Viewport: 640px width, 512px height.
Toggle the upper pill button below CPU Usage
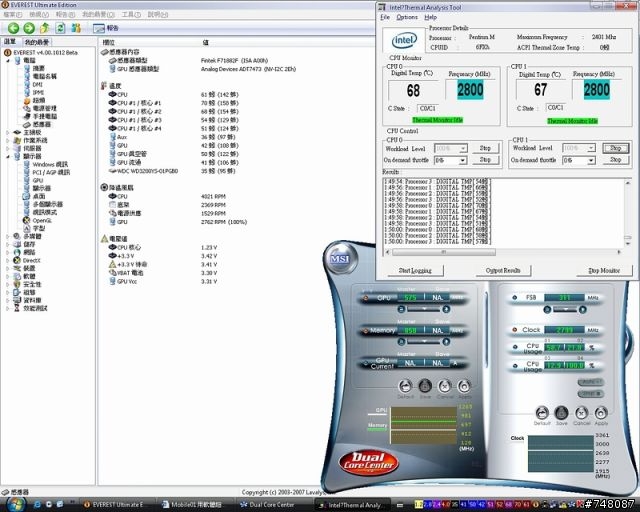pyautogui.click(x=591, y=382)
